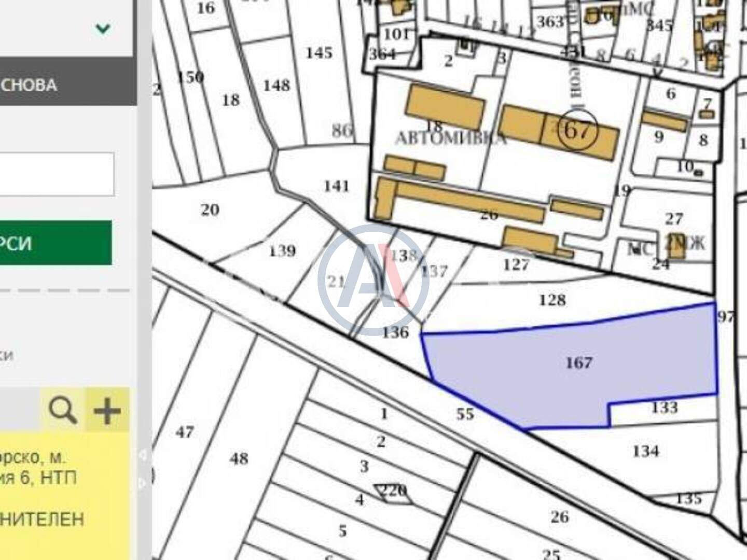Click parcel label 137
The image size is (747, 560).
[434, 271]
